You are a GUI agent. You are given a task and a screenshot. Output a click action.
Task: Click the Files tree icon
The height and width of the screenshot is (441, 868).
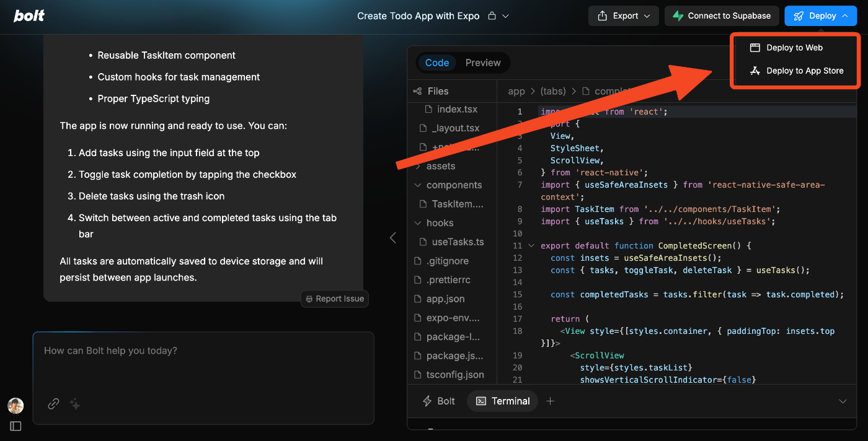[417, 91]
